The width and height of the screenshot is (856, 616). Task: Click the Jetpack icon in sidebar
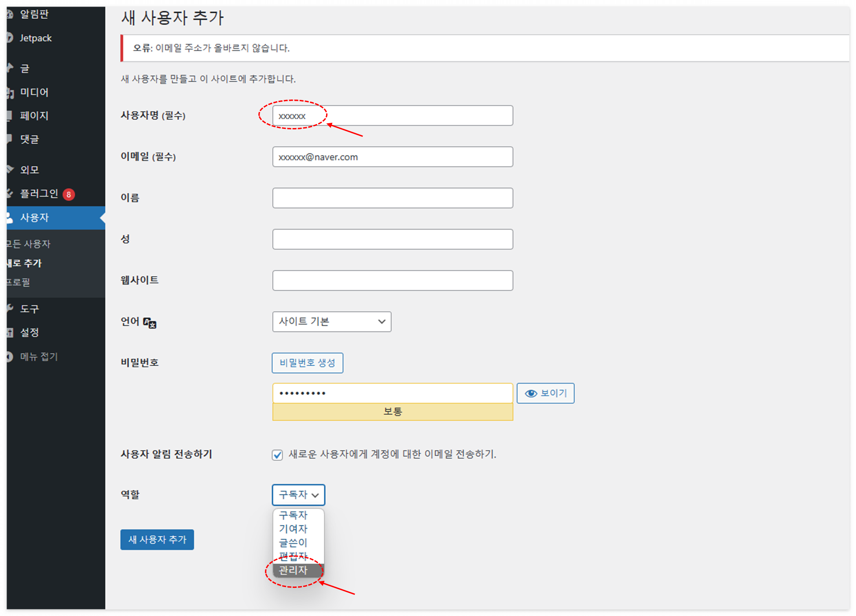[10, 38]
